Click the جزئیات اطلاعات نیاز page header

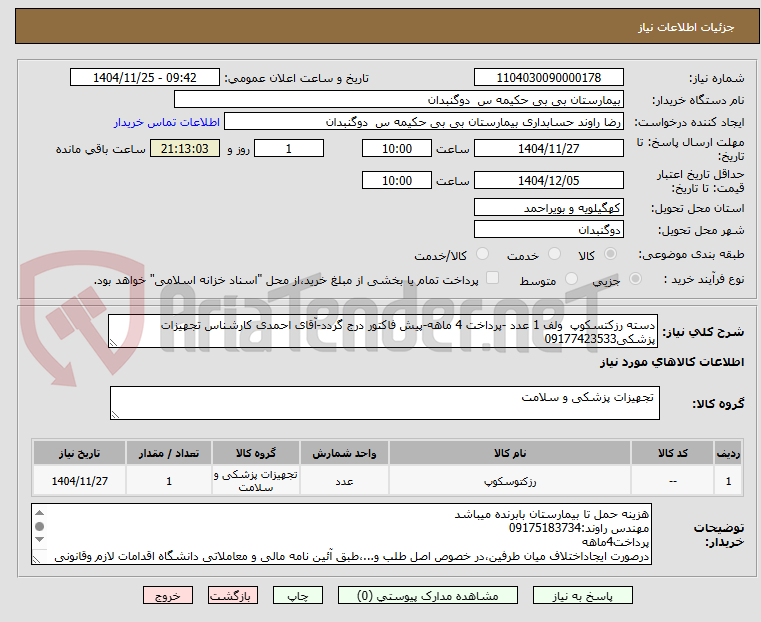(686, 27)
